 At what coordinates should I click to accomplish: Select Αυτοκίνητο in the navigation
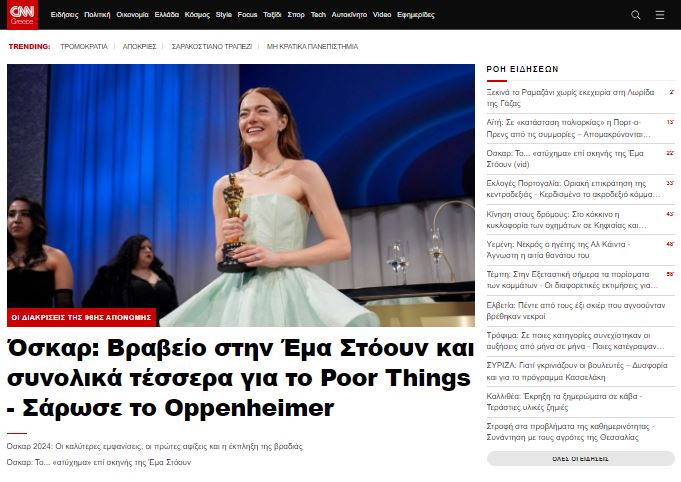pos(349,15)
